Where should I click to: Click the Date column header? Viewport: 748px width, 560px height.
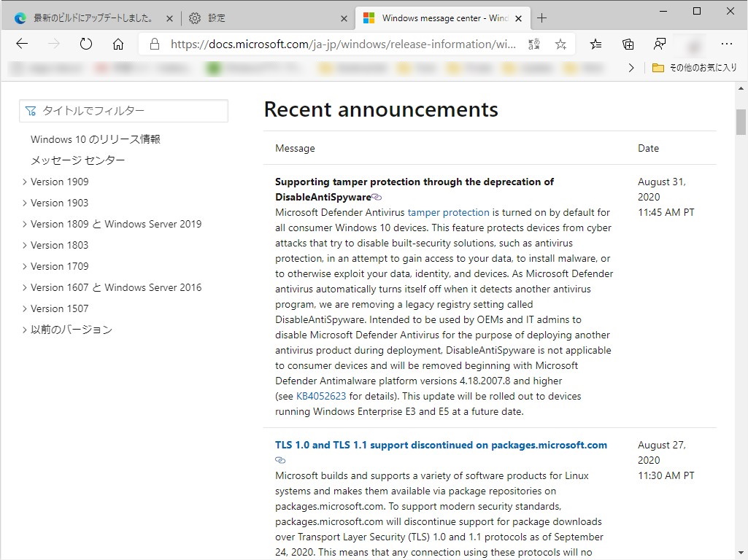coord(648,148)
